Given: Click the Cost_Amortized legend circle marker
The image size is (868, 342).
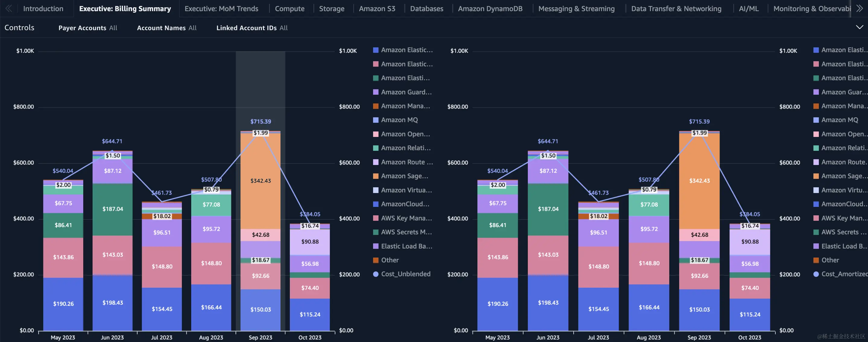Looking at the screenshot, I should pos(816,274).
